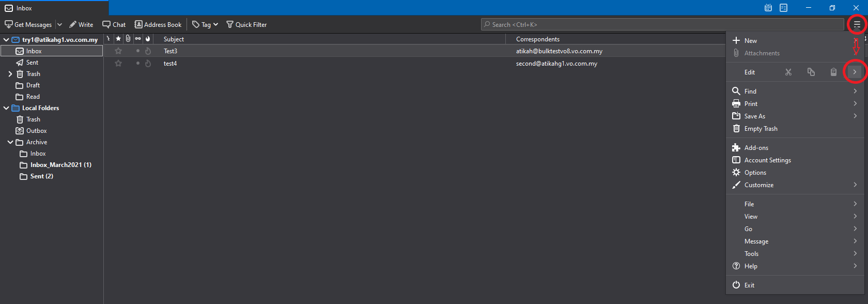Open the Add-ons menu entry
This screenshot has width=868, height=304.
(x=756, y=148)
